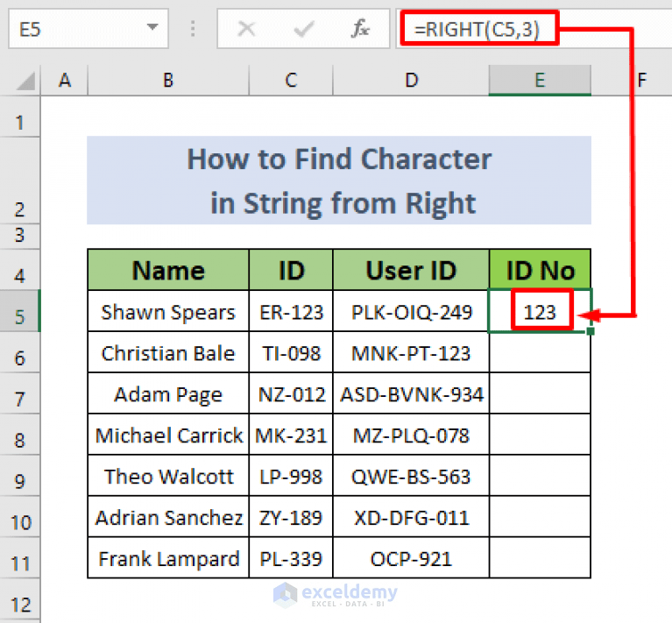This screenshot has height=623, width=672.
Task: Select cell 'ZY-189'
Action: coord(291,517)
